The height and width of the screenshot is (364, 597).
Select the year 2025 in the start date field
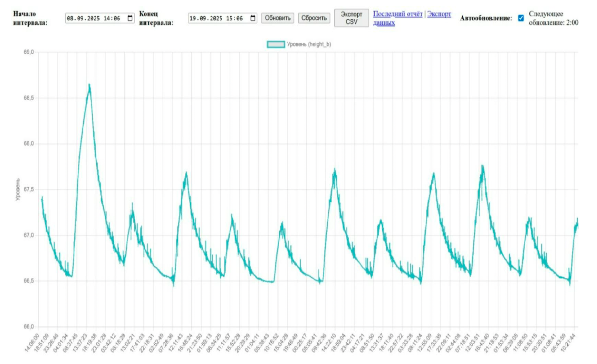pos(93,18)
